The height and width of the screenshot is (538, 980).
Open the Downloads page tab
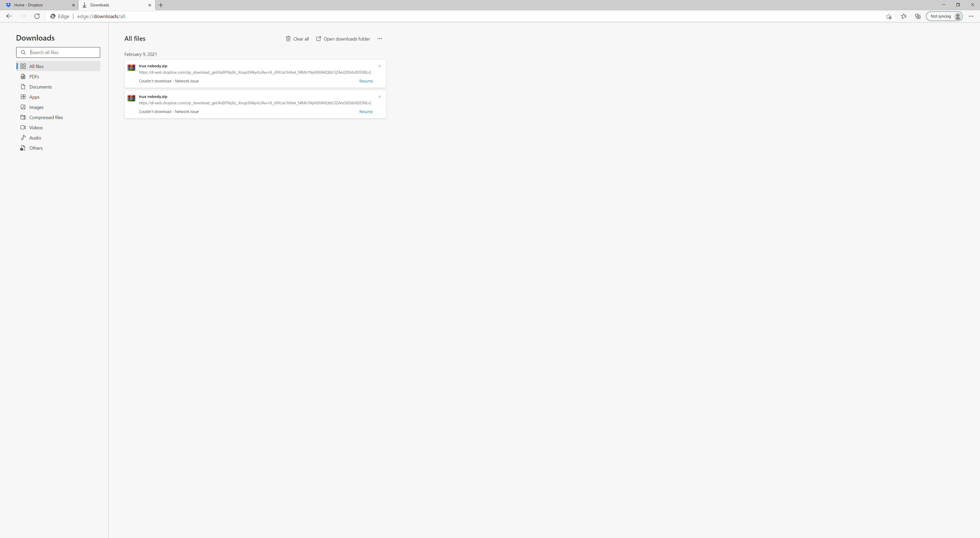pos(116,5)
